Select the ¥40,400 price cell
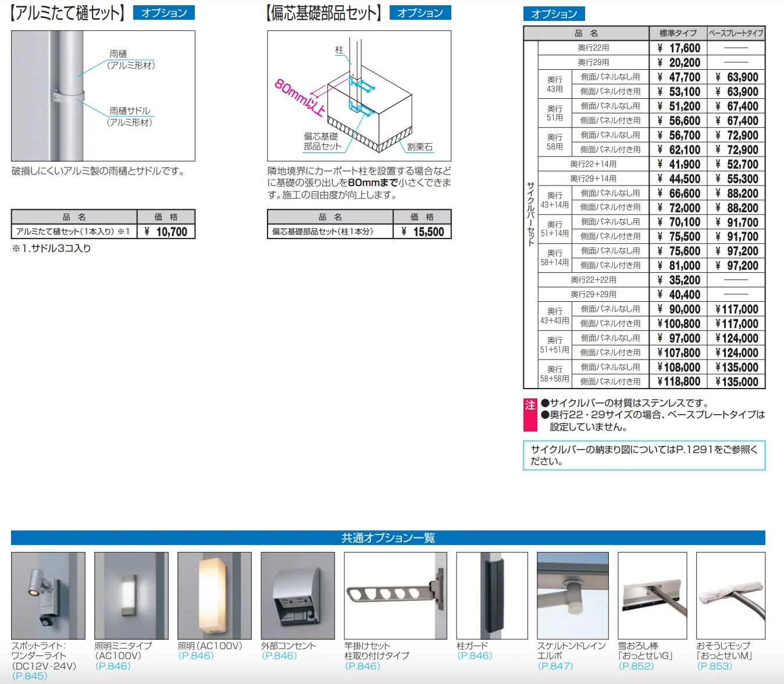784x684 pixels. 678,294
